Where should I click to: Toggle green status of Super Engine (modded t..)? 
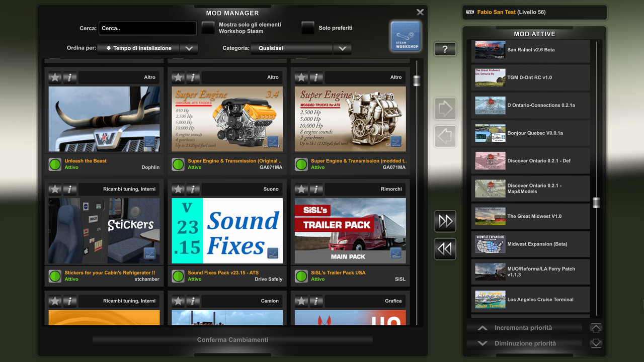(301, 164)
